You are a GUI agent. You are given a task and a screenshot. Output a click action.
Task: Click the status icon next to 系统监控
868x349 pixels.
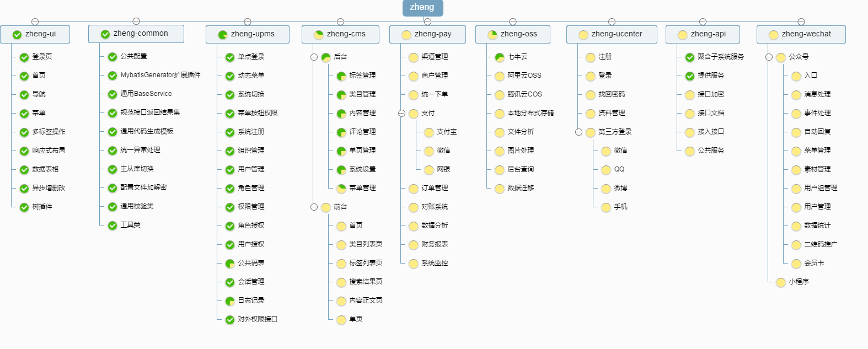pyautogui.click(x=414, y=264)
